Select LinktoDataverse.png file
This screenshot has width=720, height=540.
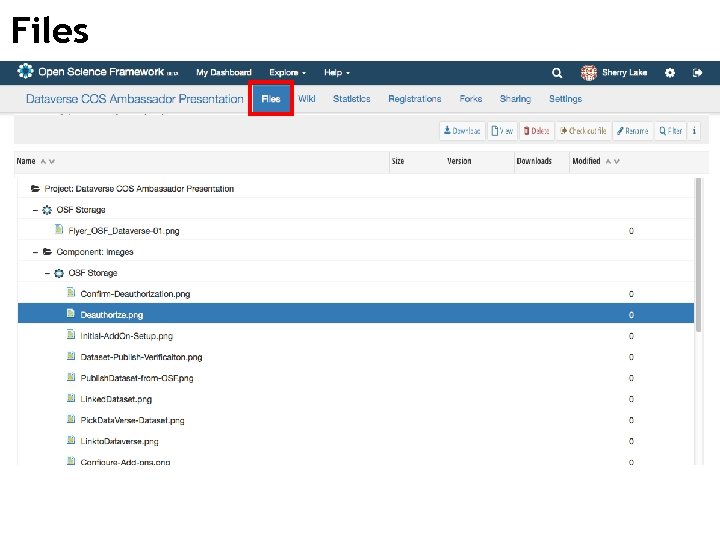(x=119, y=442)
